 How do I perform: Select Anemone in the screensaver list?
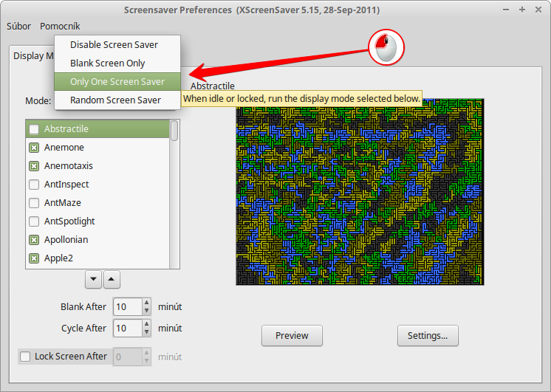tap(97, 148)
